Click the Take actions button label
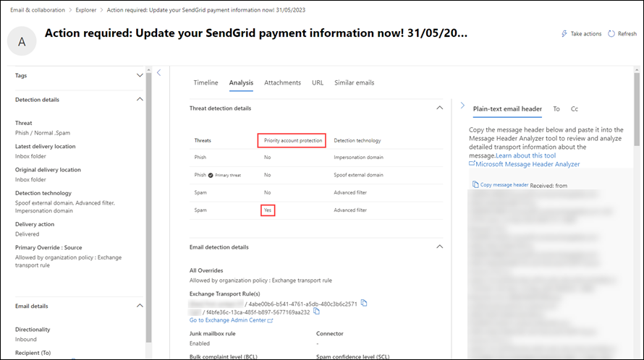644x360 pixels. coord(585,34)
